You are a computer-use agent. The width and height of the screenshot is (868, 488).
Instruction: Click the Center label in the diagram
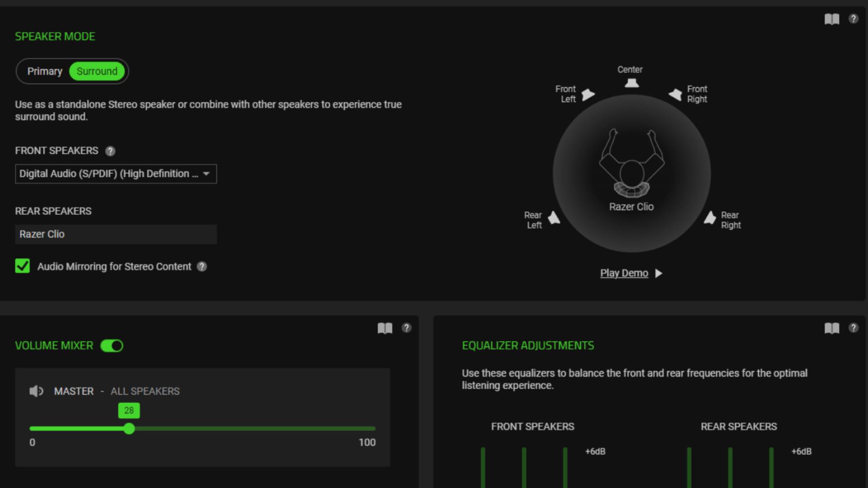click(630, 70)
